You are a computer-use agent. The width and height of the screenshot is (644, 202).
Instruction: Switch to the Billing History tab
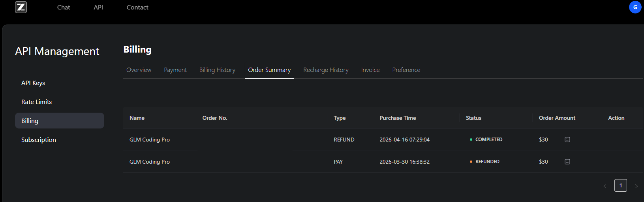217,70
